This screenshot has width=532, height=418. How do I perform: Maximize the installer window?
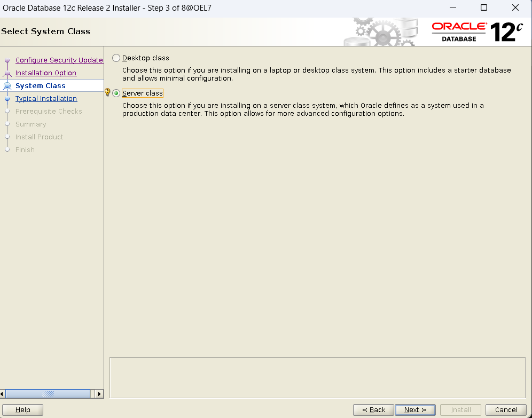point(484,7)
